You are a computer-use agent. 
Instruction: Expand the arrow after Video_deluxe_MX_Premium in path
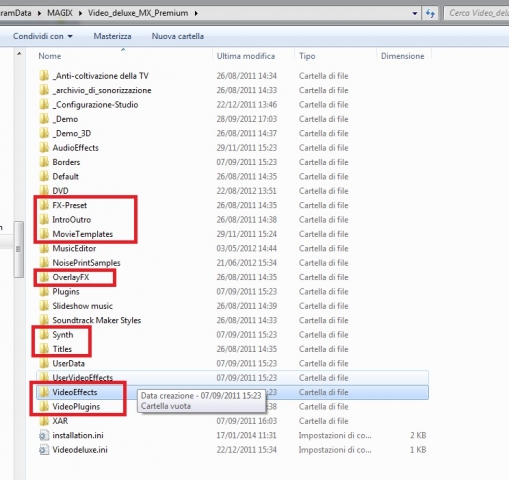click(x=196, y=13)
